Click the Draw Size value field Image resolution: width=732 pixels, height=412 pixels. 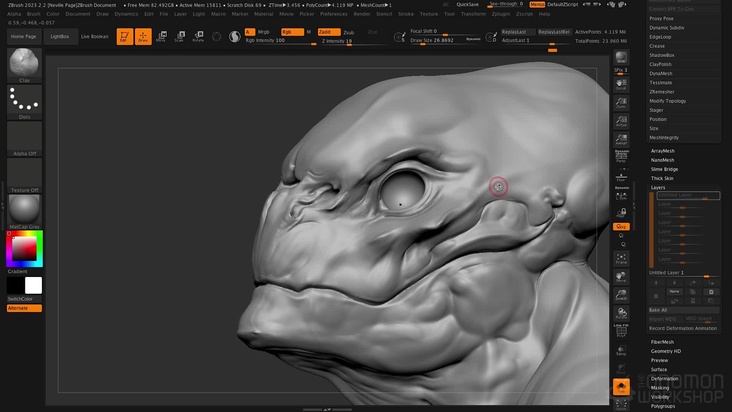point(431,40)
